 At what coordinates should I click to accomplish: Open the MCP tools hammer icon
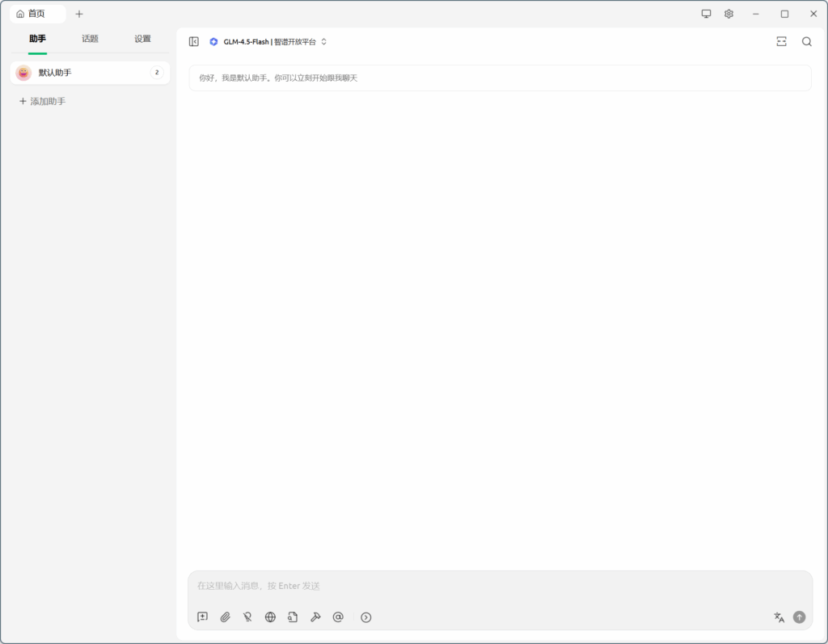click(315, 617)
